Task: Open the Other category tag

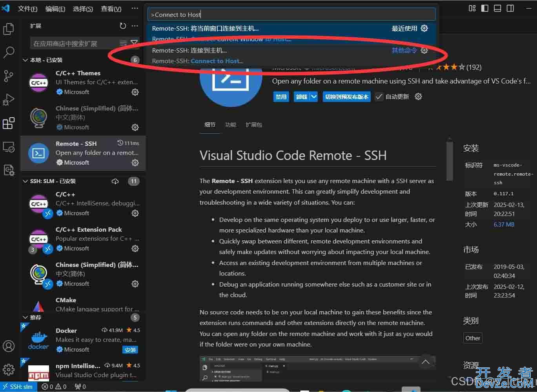Action: tap(473, 338)
